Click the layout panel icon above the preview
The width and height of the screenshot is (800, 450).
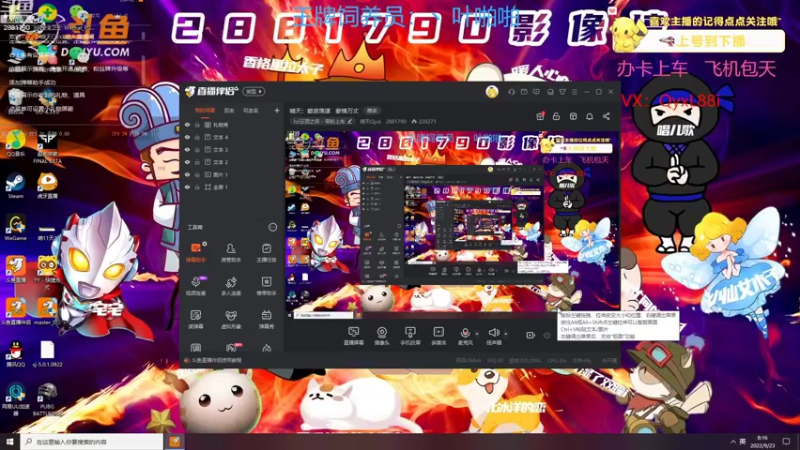(573, 116)
